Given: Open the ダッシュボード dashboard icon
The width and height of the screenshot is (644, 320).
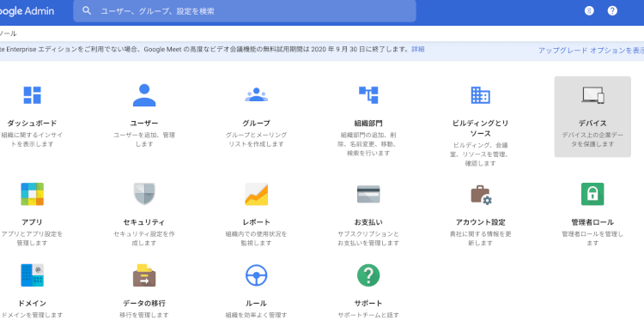Looking at the screenshot, I should coord(32,95).
